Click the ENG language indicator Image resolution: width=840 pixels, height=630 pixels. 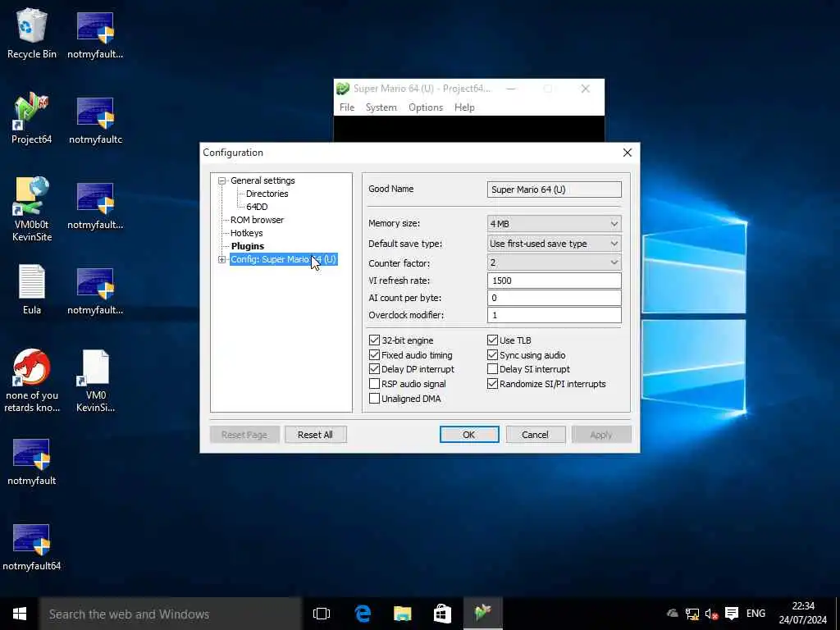[756, 614]
